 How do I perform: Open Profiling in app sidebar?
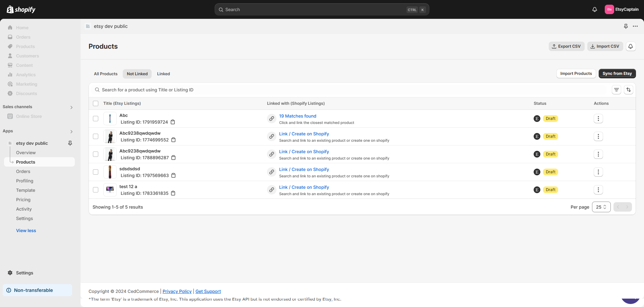[x=24, y=181]
